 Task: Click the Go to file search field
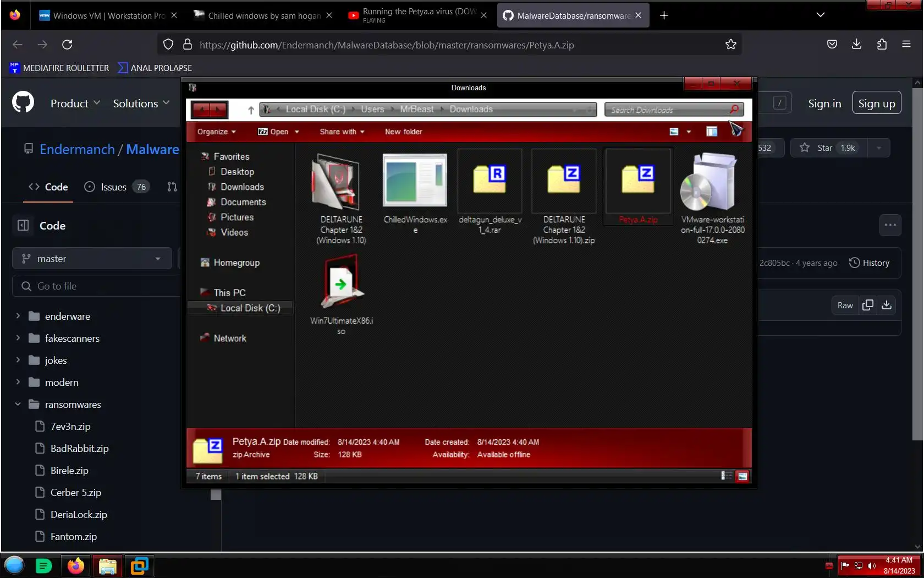click(96, 286)
